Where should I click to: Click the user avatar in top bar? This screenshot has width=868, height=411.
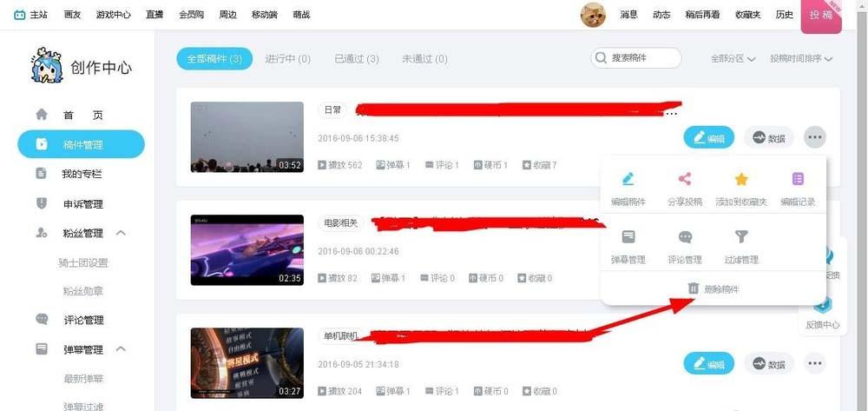[x=593, y=15]
